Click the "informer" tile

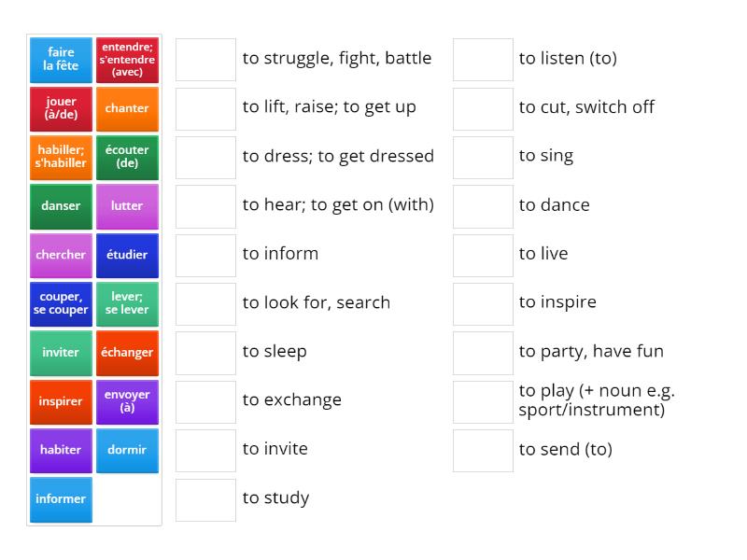point(60,499)
